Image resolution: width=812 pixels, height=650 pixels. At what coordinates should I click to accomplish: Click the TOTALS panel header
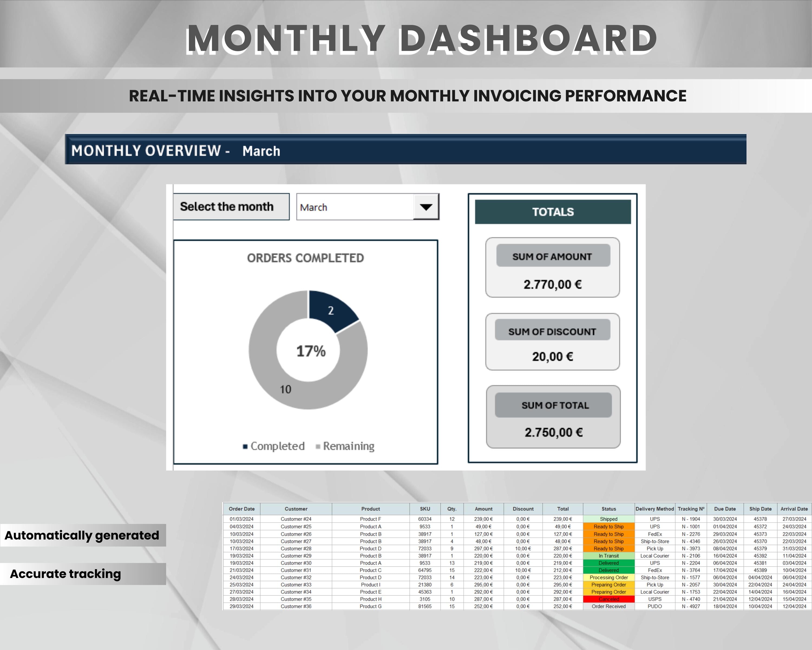(x=552, y=212)
